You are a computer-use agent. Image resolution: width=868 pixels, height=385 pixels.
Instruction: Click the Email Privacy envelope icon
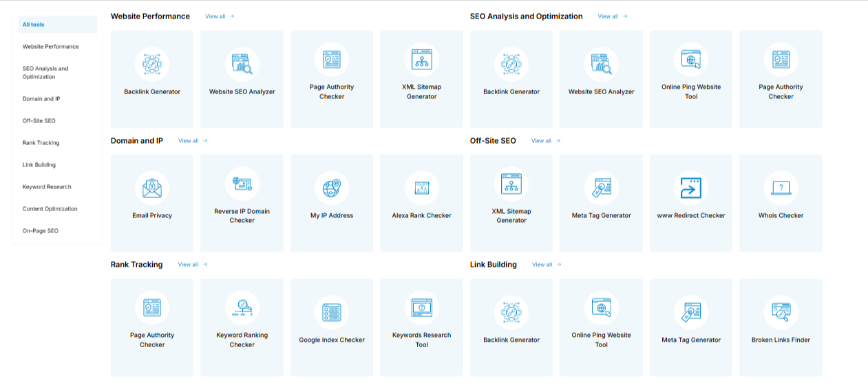coord(152,188)
